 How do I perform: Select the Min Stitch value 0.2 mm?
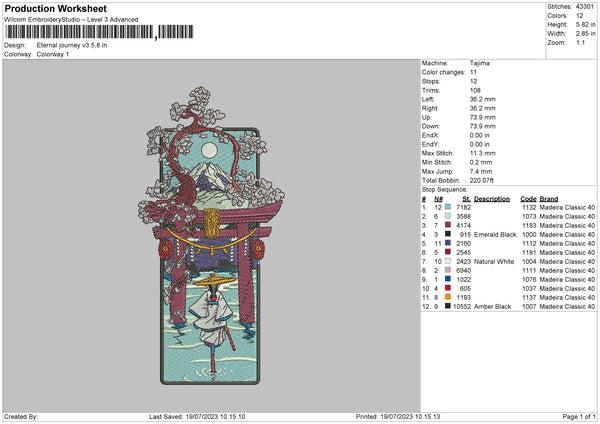[x=481, y=162]
